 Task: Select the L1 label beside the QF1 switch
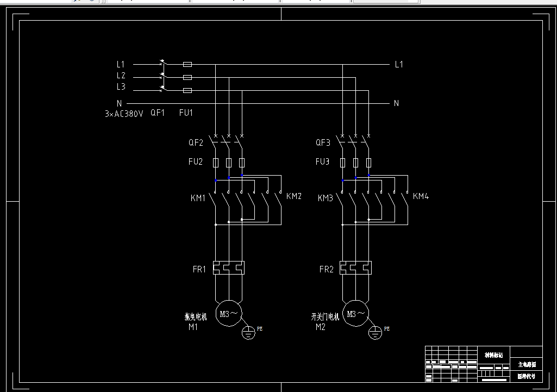[121, 64]
